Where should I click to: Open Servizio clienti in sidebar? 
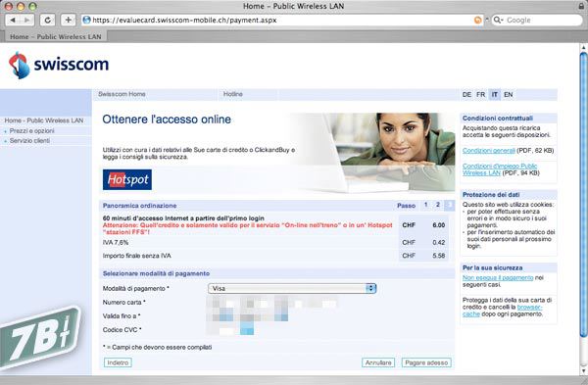[x=29, y=141]
